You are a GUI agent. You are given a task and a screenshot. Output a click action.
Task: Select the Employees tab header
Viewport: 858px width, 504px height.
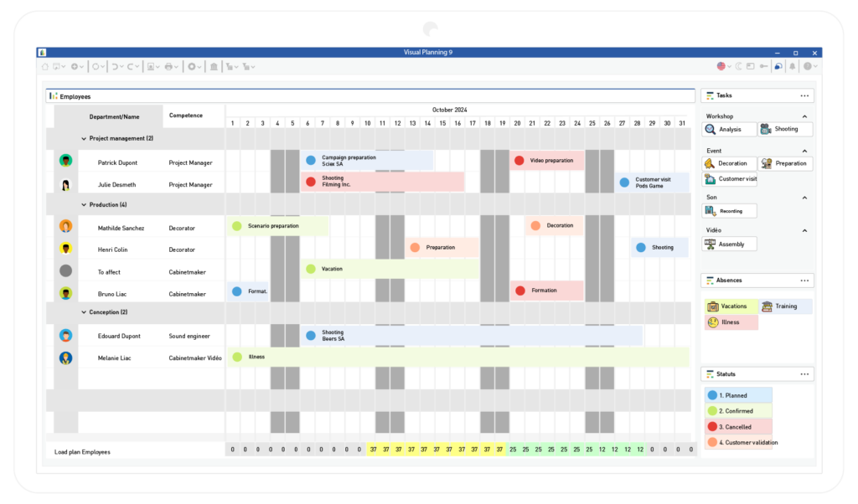pyautogui.click(x=77, y=96)
